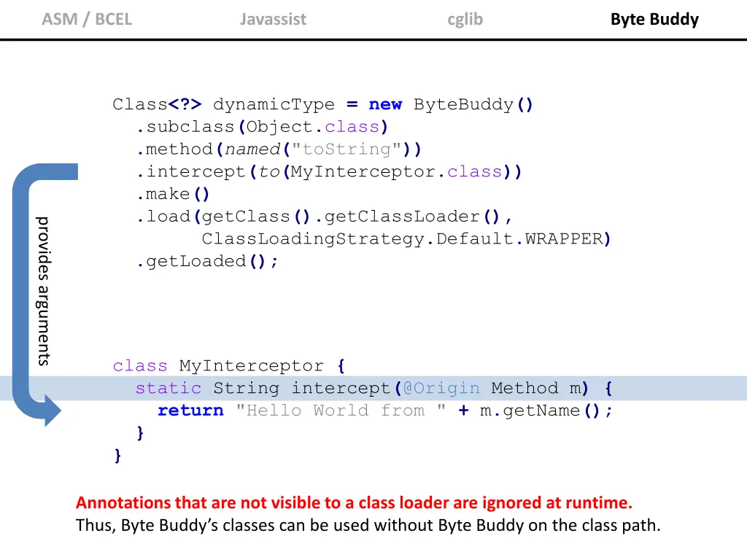
Task: Switch to the ASM / BCEL tab
Action: coord(87,20)
